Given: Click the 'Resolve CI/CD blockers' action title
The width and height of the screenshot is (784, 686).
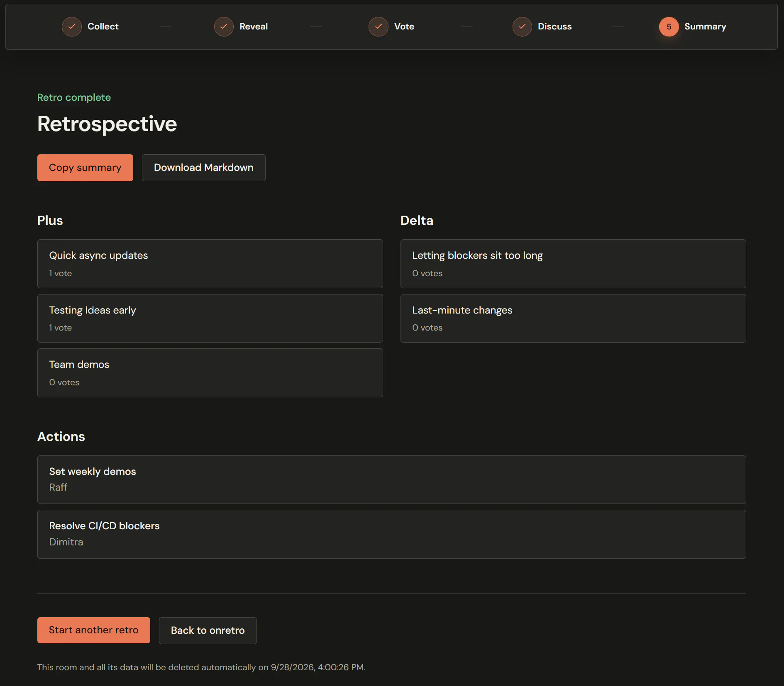Looking at the screenshot, I should 104,526.
